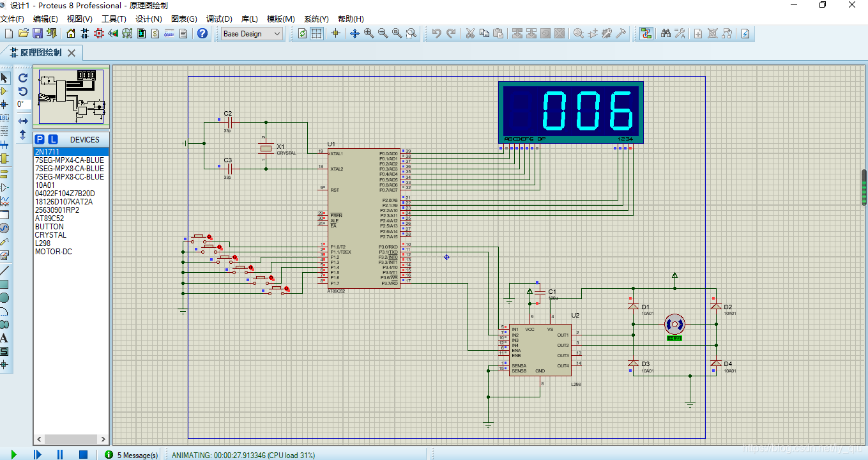
Task: Stop the simulation
Action: pos(83,454)
